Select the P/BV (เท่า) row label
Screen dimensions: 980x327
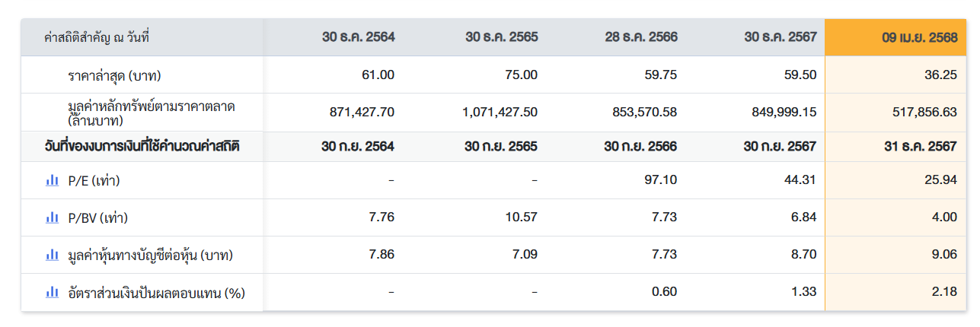97,218
